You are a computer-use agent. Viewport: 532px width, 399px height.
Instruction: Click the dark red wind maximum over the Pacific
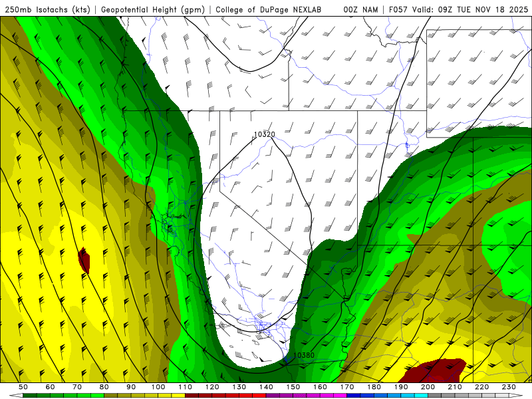[x=84, y=260]
